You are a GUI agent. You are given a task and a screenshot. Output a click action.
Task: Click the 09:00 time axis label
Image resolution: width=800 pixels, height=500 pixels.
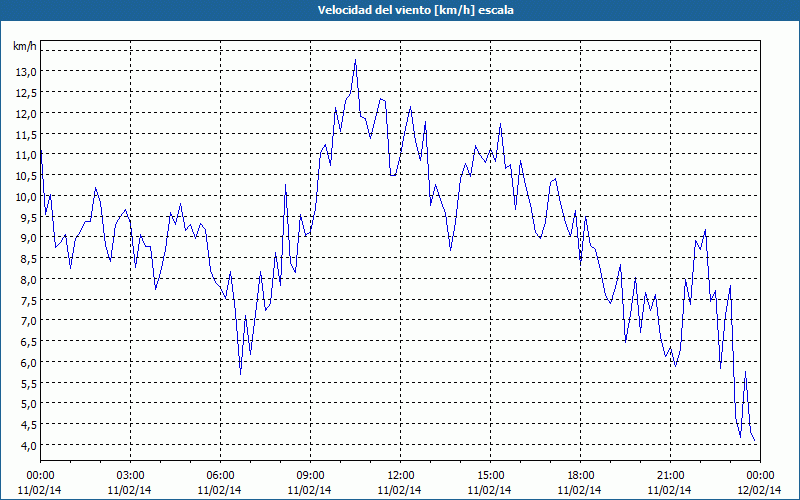coord(310,476)
